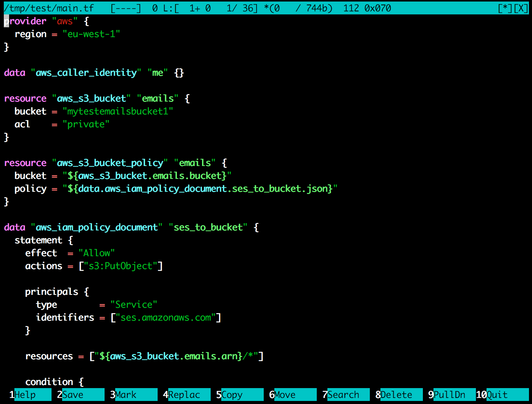The height and width of the screenshot is (404, 532).
Task: Click the "Service" type value
Action: pyautogui.click(x=134, y=305)
